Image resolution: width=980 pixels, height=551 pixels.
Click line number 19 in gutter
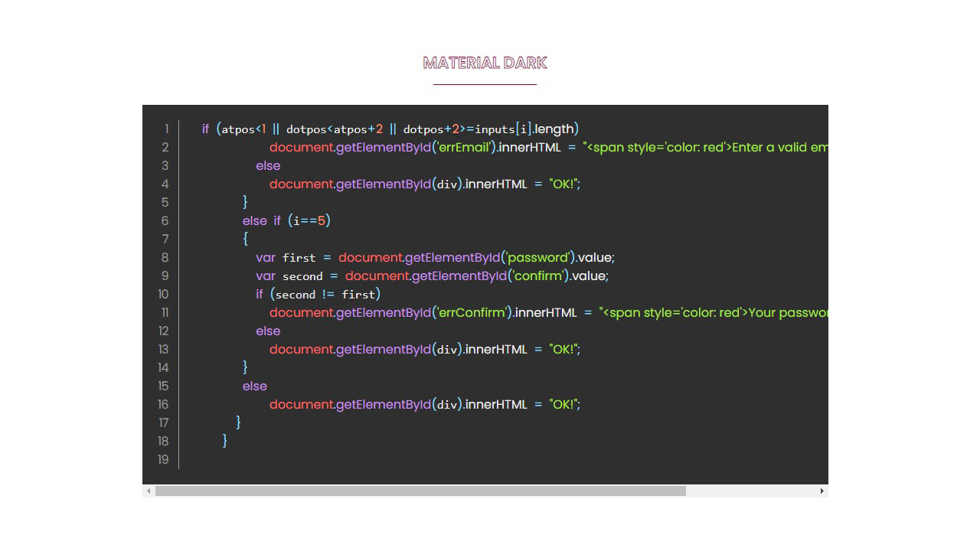click(163, 459)
